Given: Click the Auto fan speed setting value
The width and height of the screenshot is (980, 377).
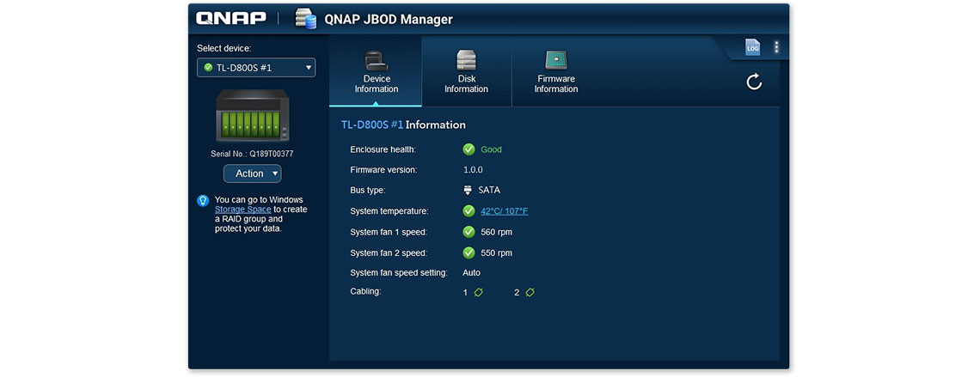Looking at the screenshot, I should click(472, 273).
